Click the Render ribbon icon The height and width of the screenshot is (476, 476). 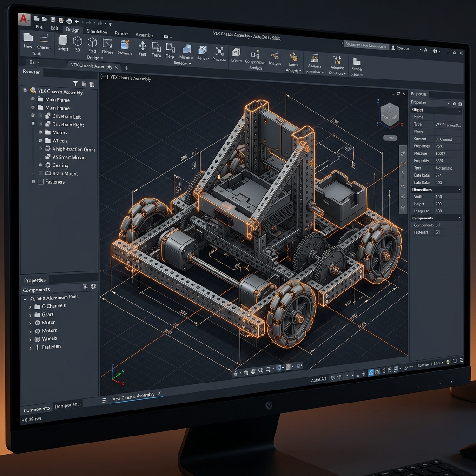[x=203, y=50]
